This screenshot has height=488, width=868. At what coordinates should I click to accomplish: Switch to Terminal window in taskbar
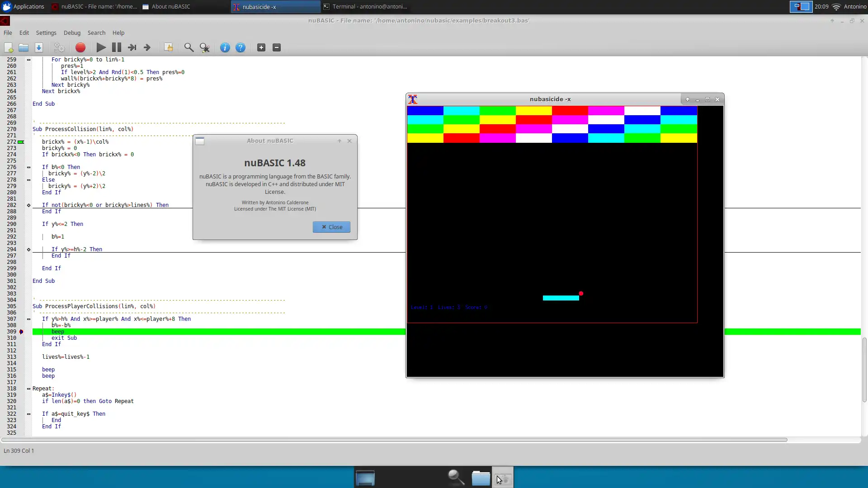click(x=365, y=7)
